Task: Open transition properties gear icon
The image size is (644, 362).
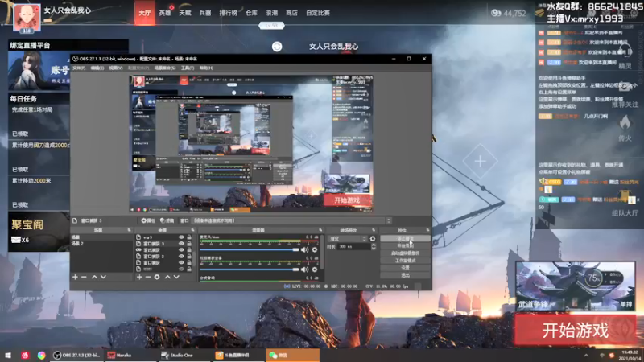Action: [x=373, y=238]
